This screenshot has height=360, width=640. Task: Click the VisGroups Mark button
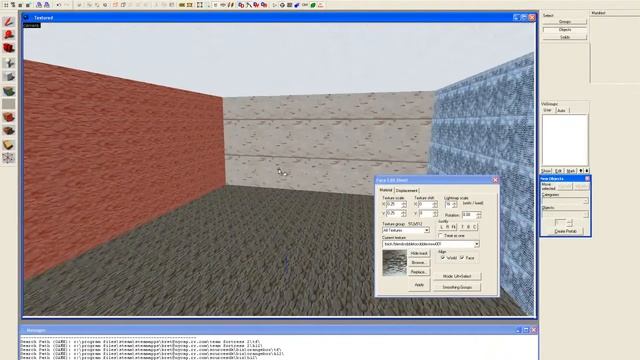click(571, 171)
